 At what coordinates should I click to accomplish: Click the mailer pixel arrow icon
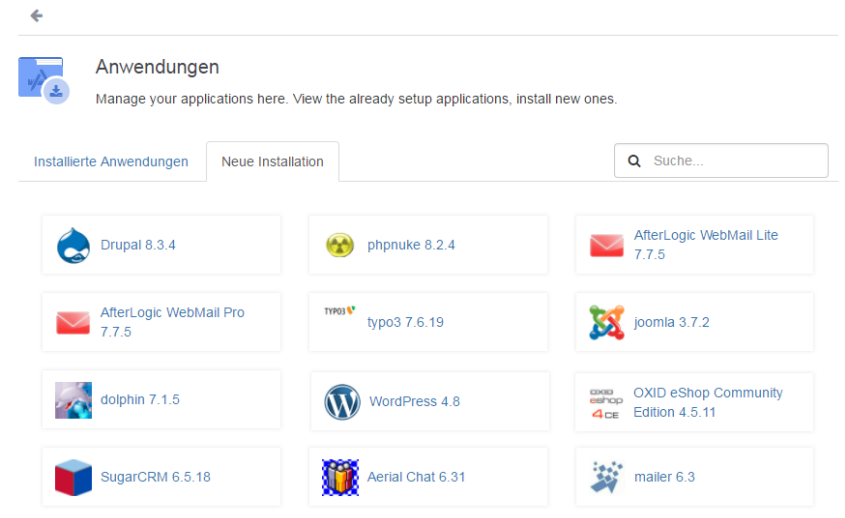(x=606, y=478)
